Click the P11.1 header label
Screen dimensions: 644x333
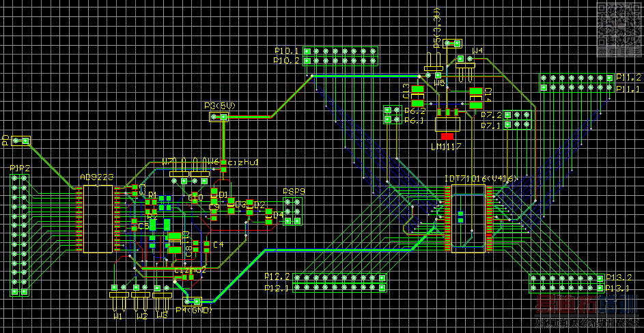pyautogui.click(x=629, y=89)
